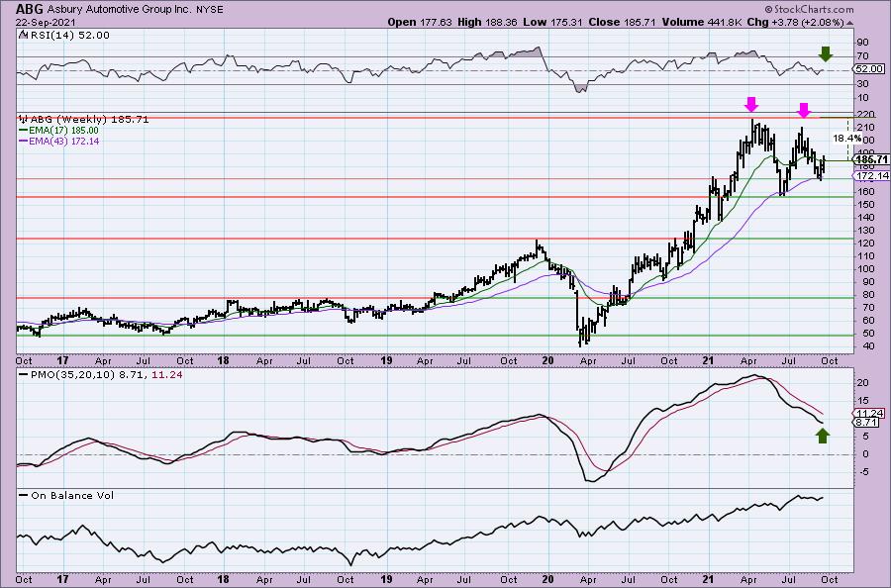Screen dimensions: 891x588
Task: Click year 20 label on bottom time axis
Action: click(547, 579)
